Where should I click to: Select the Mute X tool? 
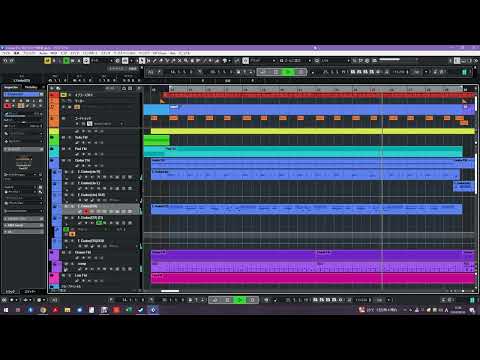click(x=180, y=61)
